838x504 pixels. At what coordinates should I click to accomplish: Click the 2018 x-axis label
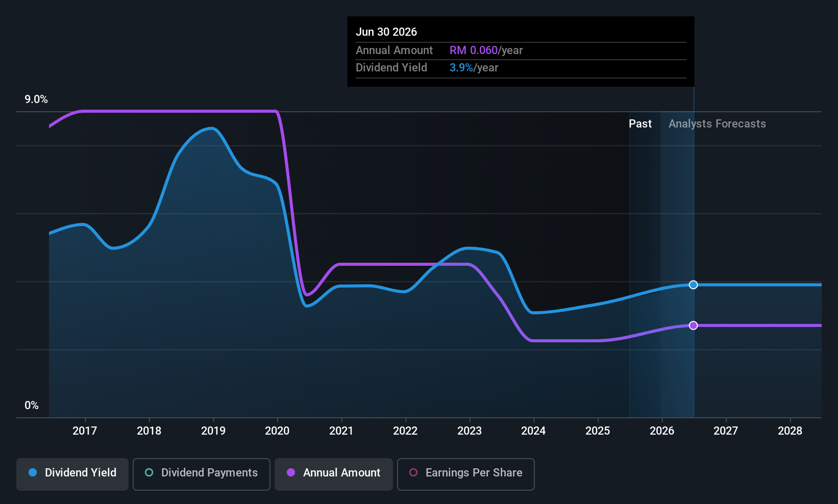point(149,431)
